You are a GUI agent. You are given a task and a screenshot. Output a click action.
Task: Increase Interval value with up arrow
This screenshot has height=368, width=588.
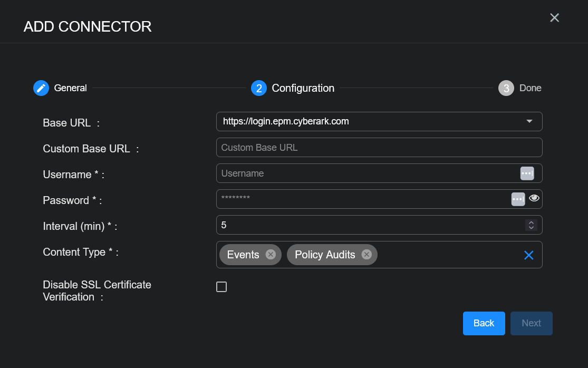click(x=531, y=222)
